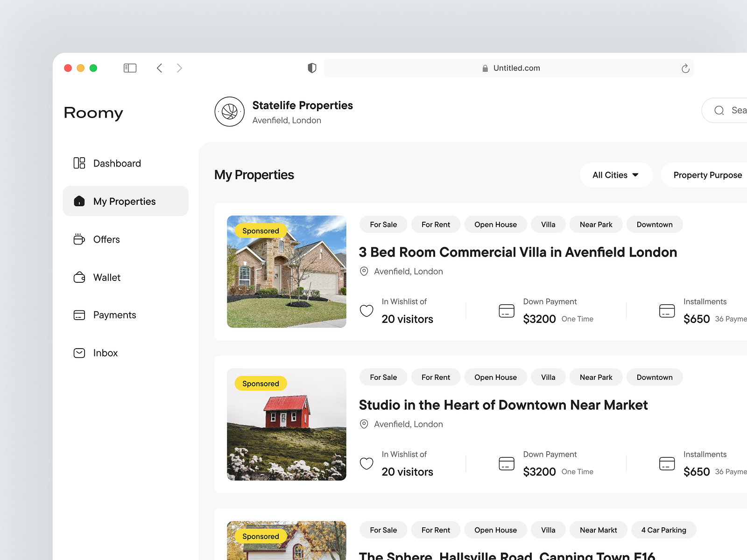Click the Open House tag on the Studio listing
This screenshot has width=747, height=560.
click(x=495, y=377)
